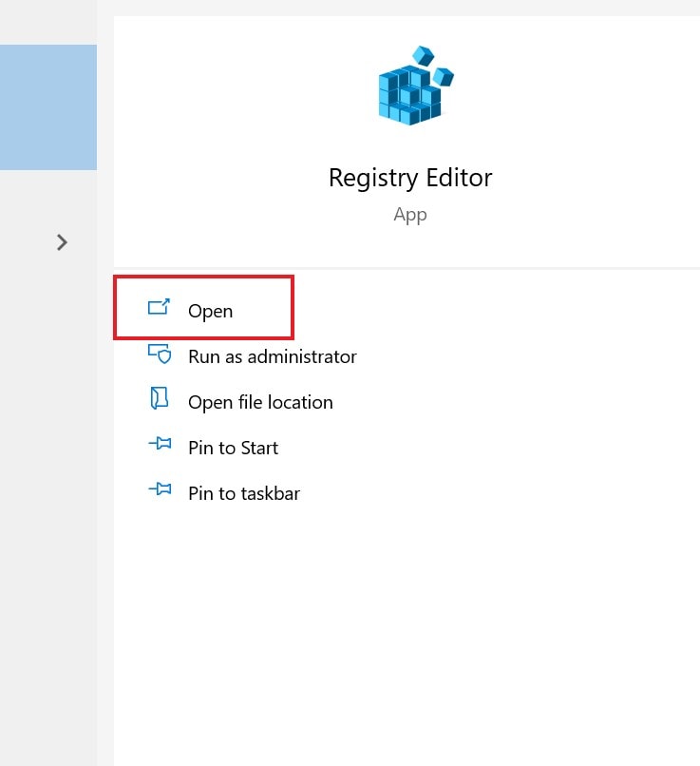Viewport: 700px width, 766px height.
Task: Select Pin to taskbar
Action: pos(244,493)
